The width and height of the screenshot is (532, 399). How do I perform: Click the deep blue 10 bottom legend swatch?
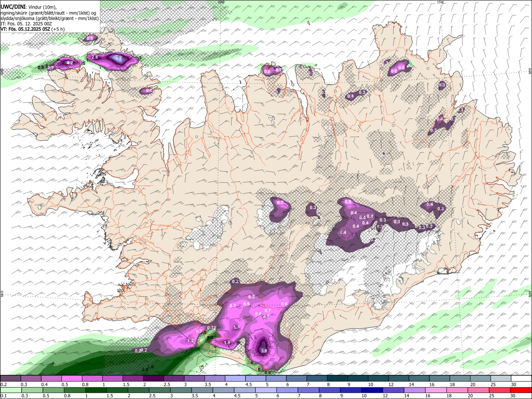(x=371, y=390)
